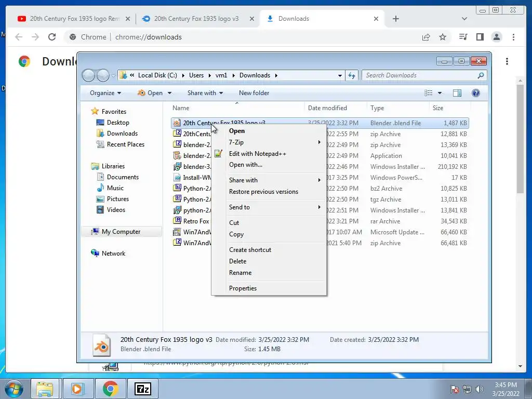Image resolution: width=532 pixels, height=399 pixels.
Task: Choose Rename from the context menu
Action: click(240, 273)
